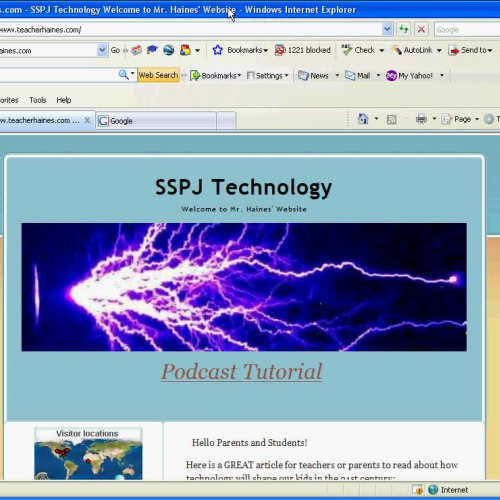Close the teacherhaines.com tab
The height and width of the screenshot is (500, 500).
pos(87,120)
